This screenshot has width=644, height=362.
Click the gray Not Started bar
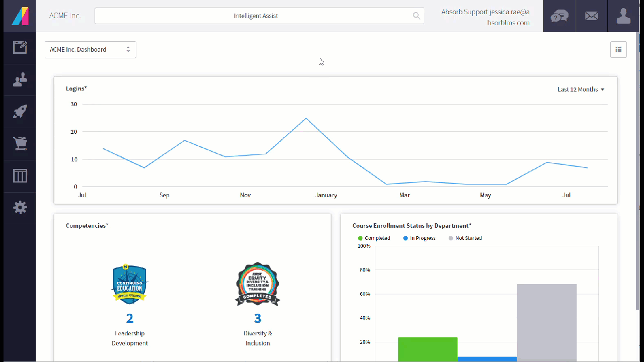[546, 322]
